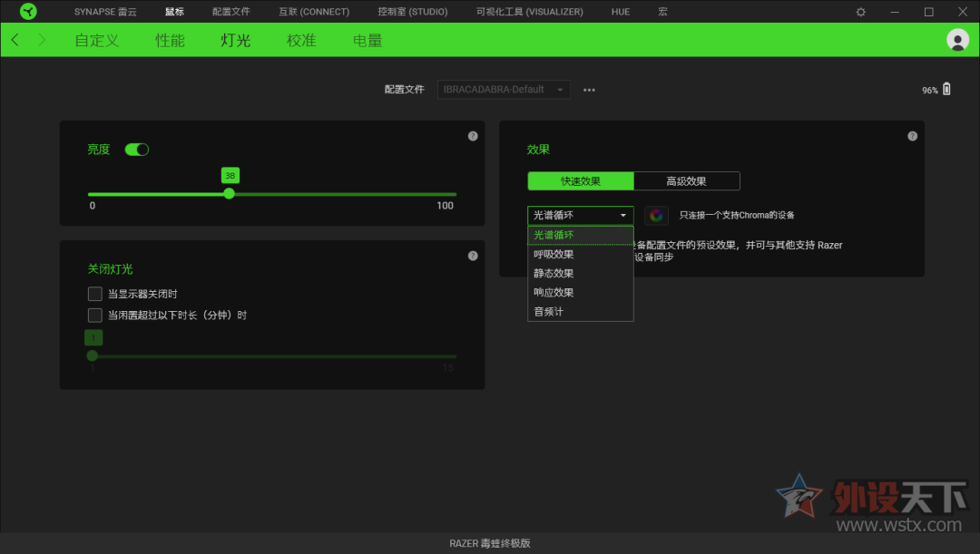Click 只连接一个支持Chroma的设备 text
The width and height of the screenshot is (980, 554).
pos(737,216)
